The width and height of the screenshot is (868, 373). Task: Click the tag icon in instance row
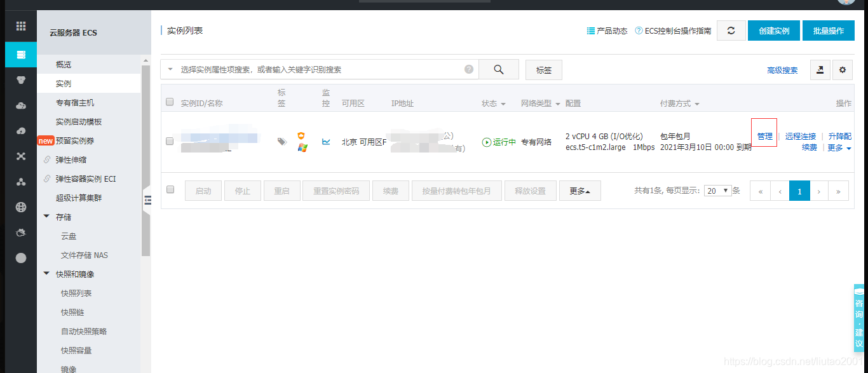click(282, 142)
